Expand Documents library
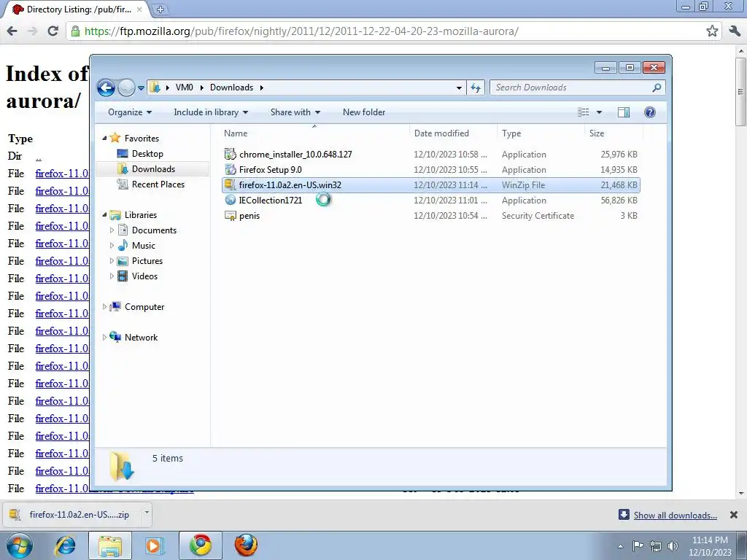 112,230
